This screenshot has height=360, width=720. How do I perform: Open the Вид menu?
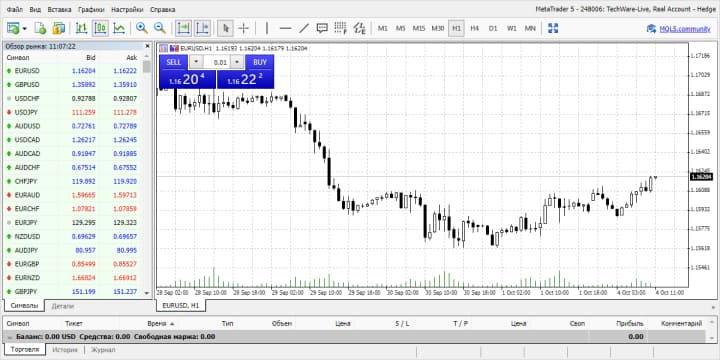click(35, 9)
